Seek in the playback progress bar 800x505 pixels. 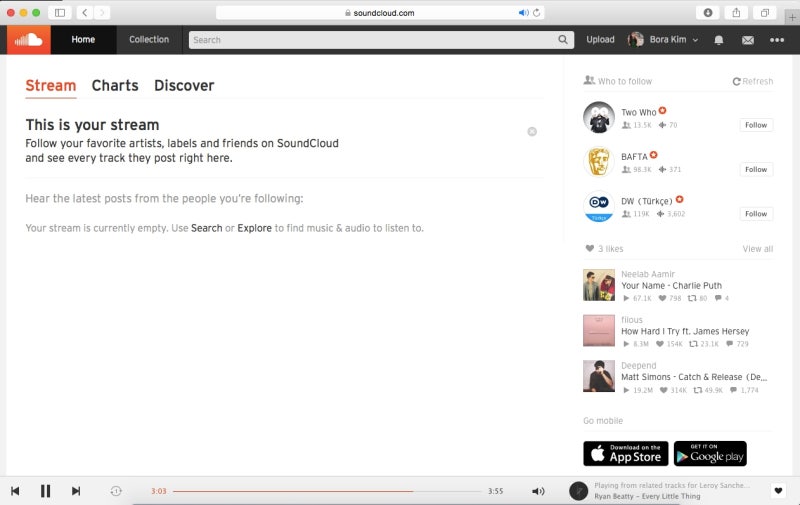coord(327,491)
